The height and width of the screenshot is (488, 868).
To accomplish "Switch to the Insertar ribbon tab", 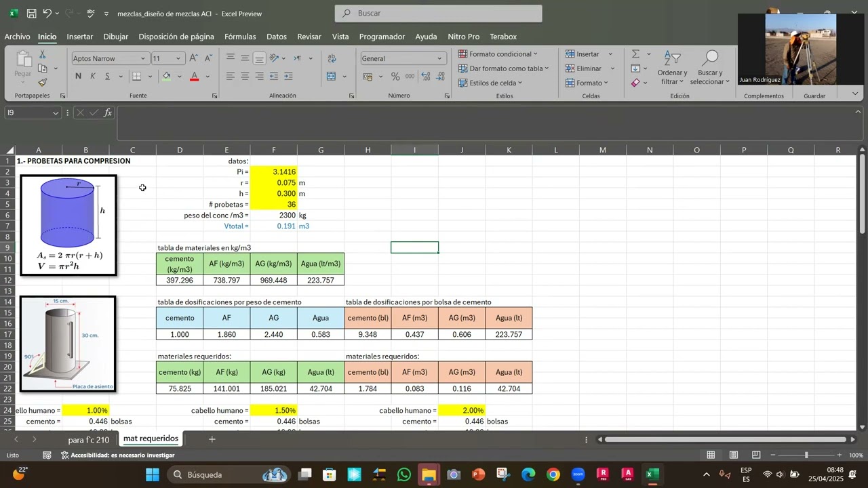I will (x=80, y=37).
